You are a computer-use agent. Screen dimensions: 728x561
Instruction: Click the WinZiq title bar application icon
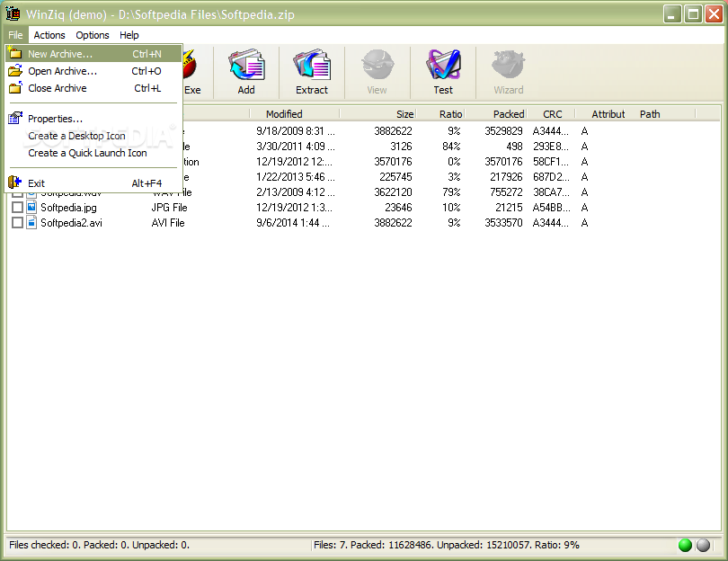coord(13,13)
